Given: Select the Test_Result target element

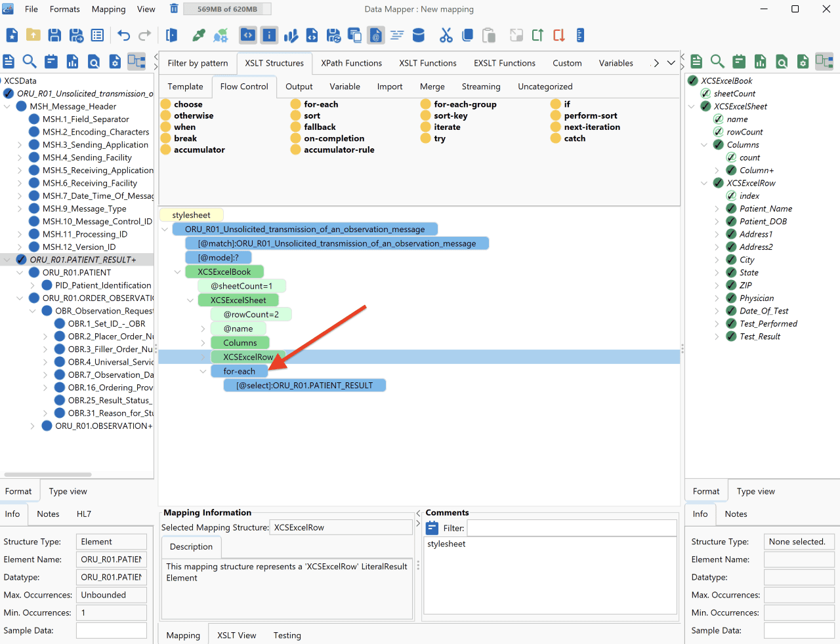Looking at the screenshot, I should tap(760, 336).
